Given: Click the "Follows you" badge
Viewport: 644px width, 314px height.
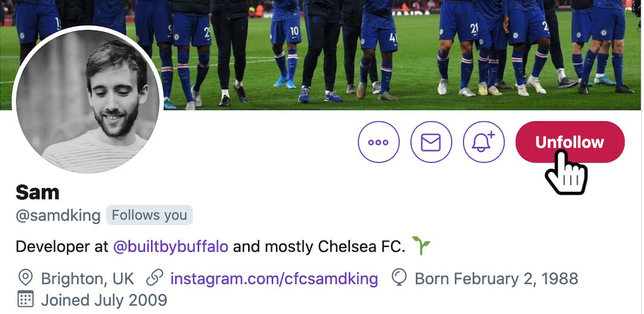Looking at the screenshot, I should pyautogui.click(x=149, y=215).
